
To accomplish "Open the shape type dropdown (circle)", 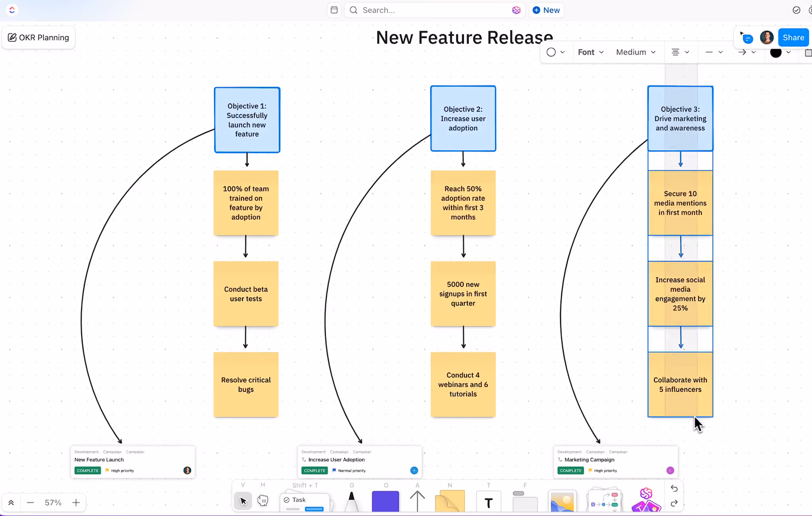I will point(555,52).
